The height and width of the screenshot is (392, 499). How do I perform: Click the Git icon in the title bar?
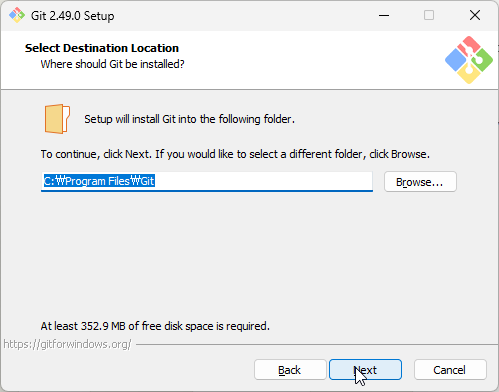tap(17, 15)
